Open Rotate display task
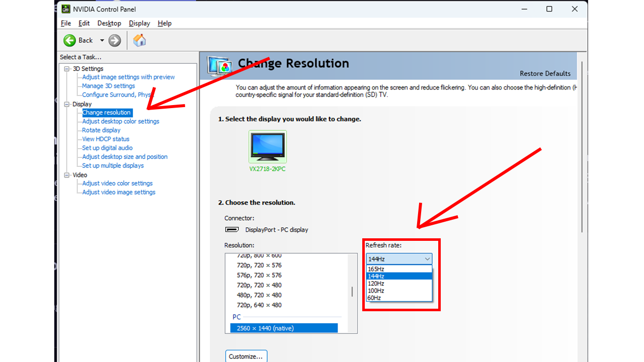 101,130
